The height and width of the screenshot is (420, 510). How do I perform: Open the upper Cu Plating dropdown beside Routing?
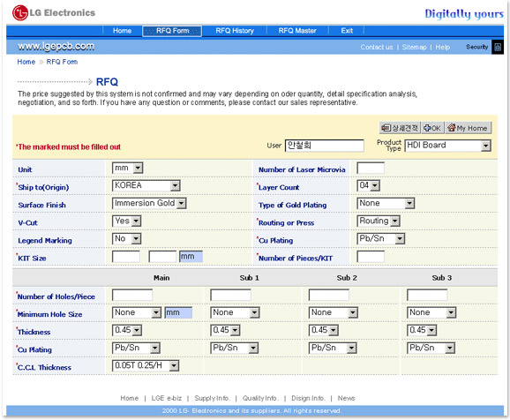(x=380, y=239)
